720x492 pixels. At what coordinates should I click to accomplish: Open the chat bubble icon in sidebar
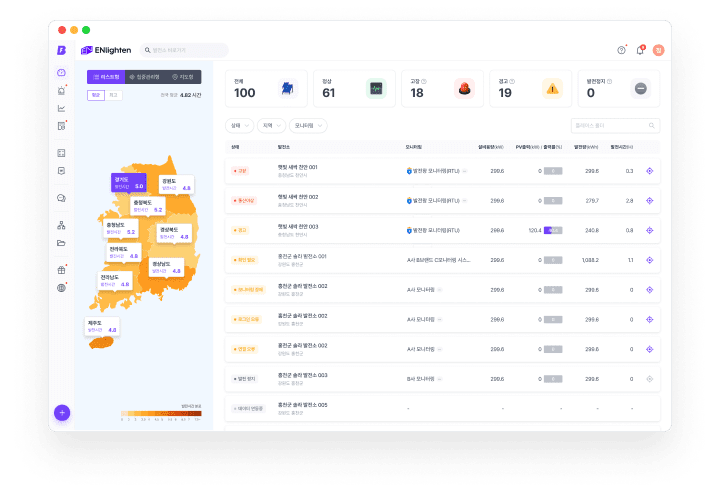pyautogui.click(x=61, y=198)
